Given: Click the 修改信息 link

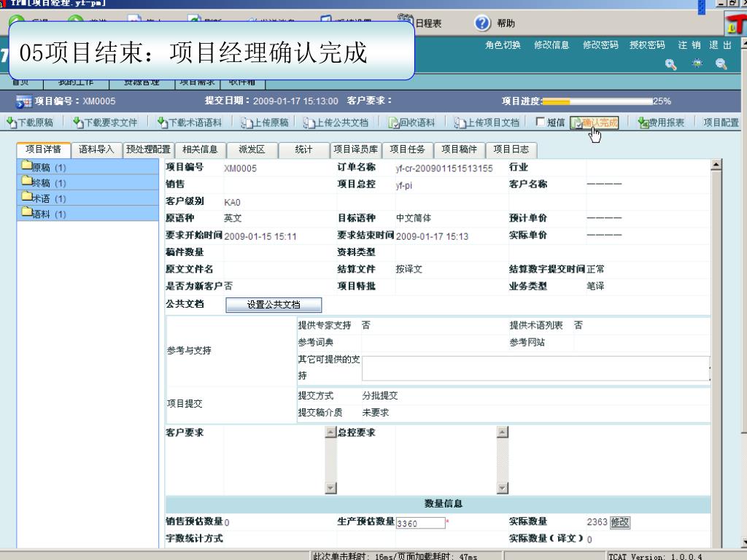Looking at the screenshot, I should pyautogui.click(x=551, y=45).
